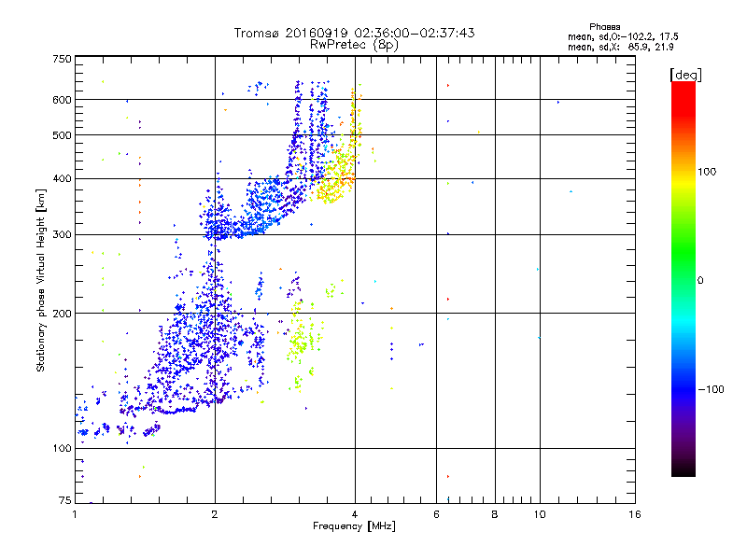This screenshot has width=747, height=560.
Task: Click the x-axis tick label '16'
Action: [635, 514]
